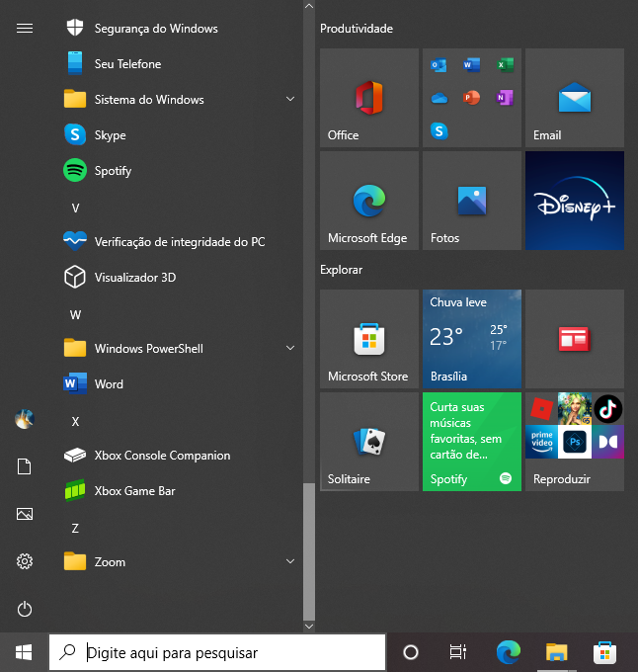Open Edge from the taskbar
Viewport: 638px width, 672px height.
pyautogui.click(x=509, y=652)
